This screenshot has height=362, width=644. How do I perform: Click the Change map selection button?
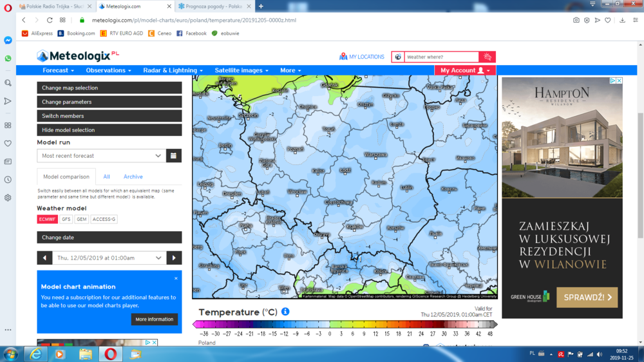tap(109, 88)
